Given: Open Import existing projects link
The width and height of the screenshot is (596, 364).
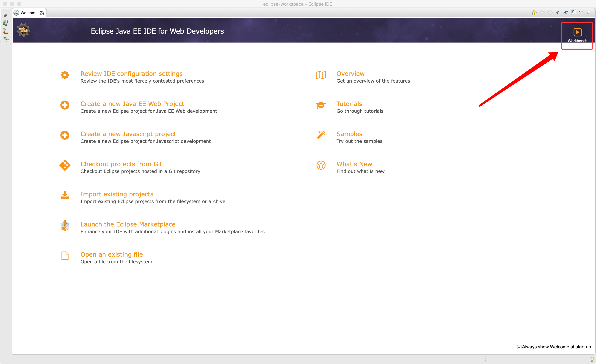Looking at the screenshot, I should click(117, 194).
